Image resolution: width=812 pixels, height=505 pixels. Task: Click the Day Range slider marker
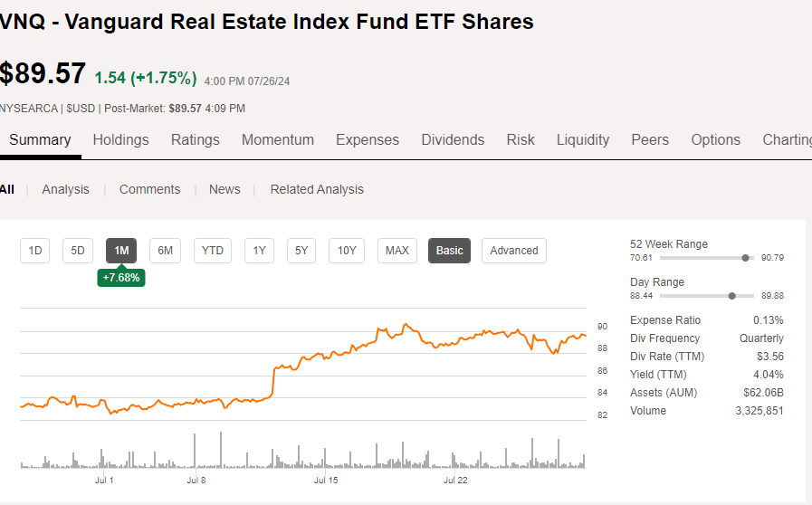(731, 296)
